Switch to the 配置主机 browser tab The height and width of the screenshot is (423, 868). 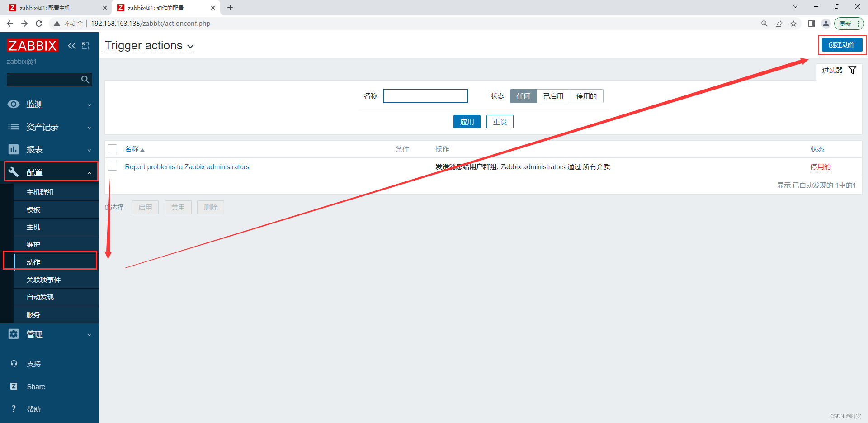(57, 8)
